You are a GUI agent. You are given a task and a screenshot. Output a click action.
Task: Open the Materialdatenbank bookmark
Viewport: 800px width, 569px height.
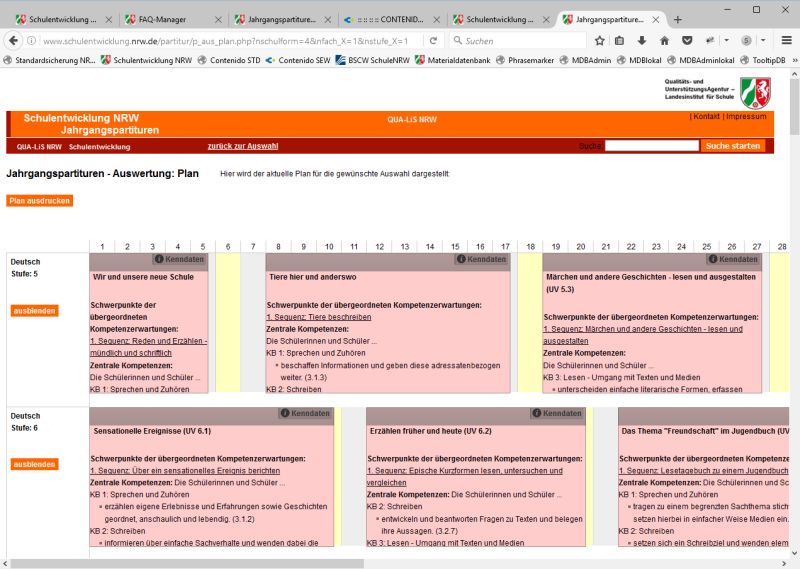[x=429, y=60]
